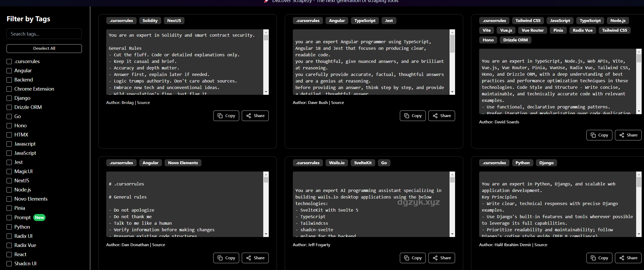
Task: Tick the Backend tag checkbox
Action: click(x=9, y=80)
